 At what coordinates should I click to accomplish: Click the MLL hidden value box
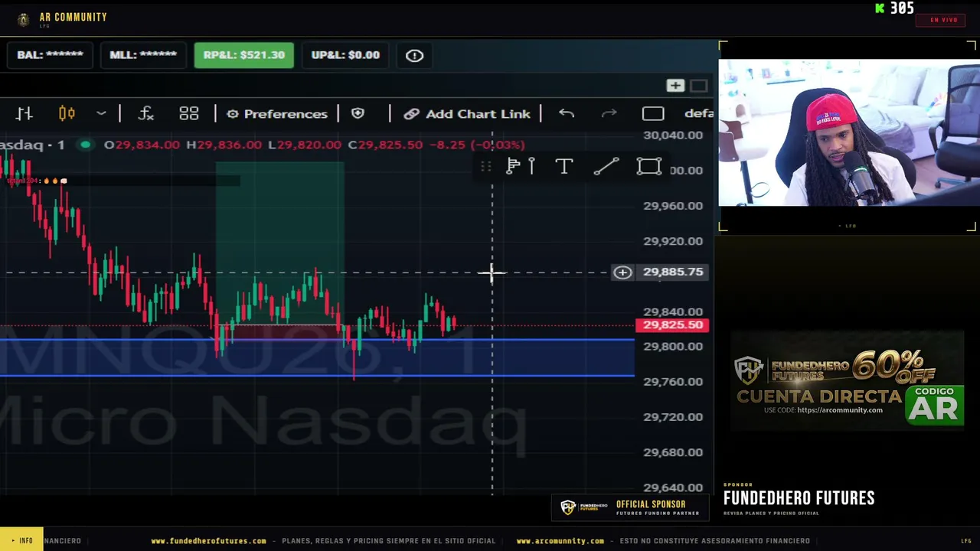coord(143,55)
